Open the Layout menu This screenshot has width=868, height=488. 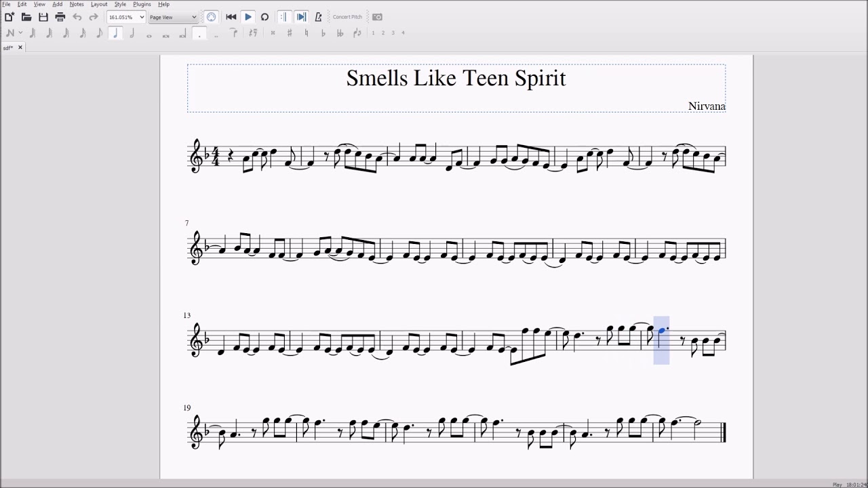pyautogui.click(x=99, y=4)
